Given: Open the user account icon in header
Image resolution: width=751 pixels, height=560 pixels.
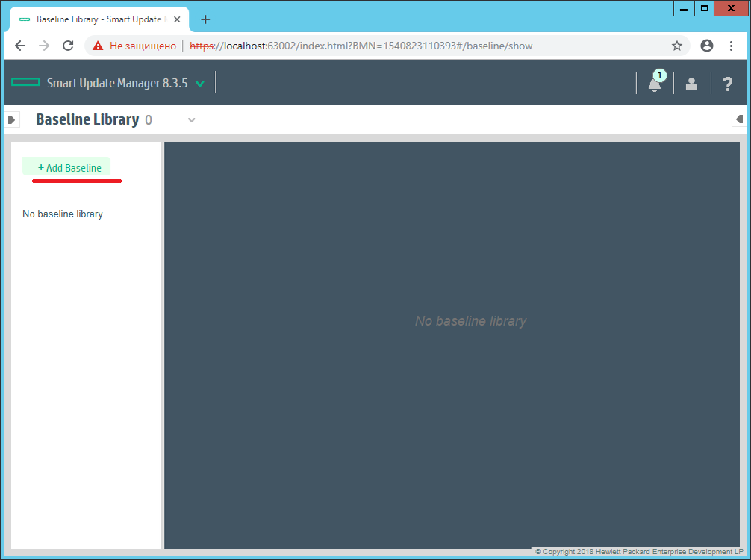Looking at the screenshot, I should (x=691, y=83).
